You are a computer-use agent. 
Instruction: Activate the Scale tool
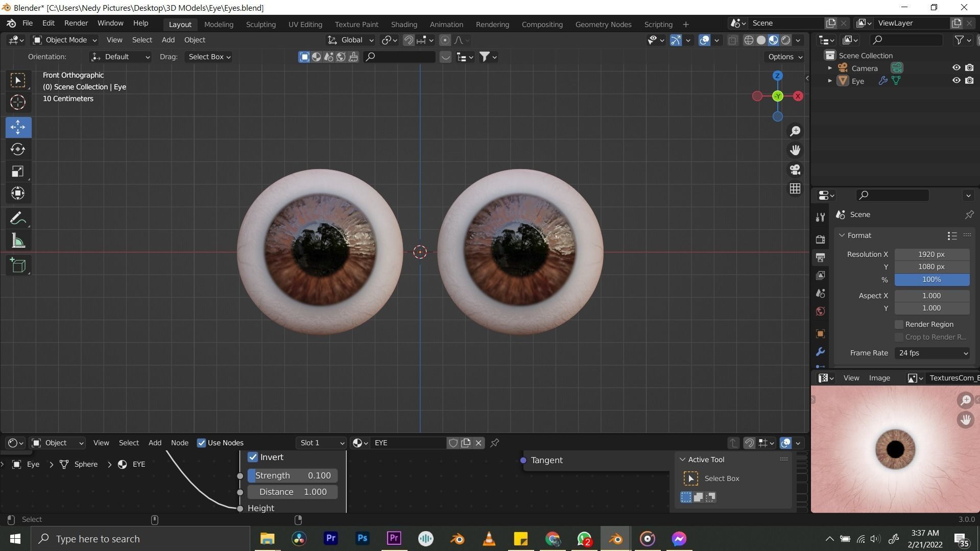point(18,171)
